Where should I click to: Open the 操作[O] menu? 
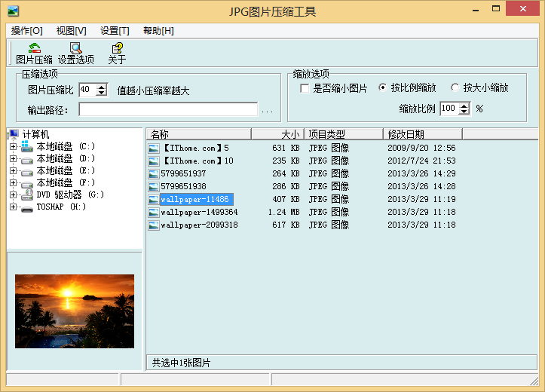[x=27, y=31]
